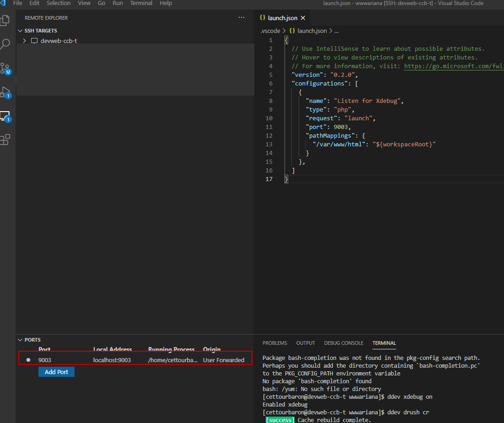Image resolution: width=504 pixels, height=423 pixels.
Task: Open the View menu
Action: click(84, 3)
